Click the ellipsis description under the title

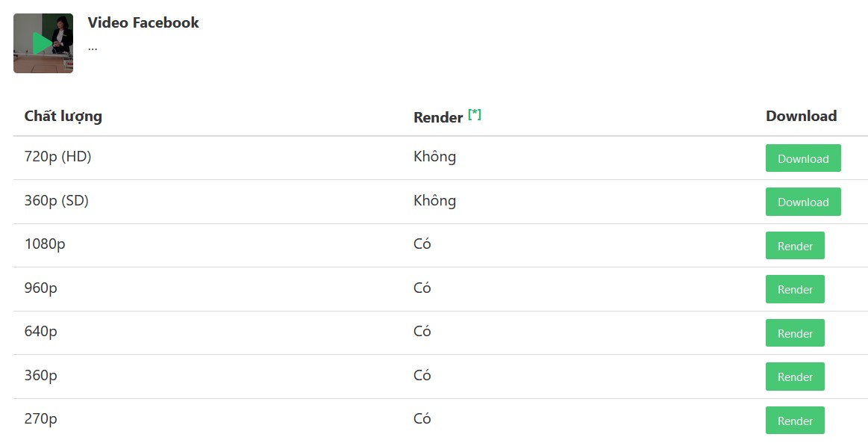(93, 48)
